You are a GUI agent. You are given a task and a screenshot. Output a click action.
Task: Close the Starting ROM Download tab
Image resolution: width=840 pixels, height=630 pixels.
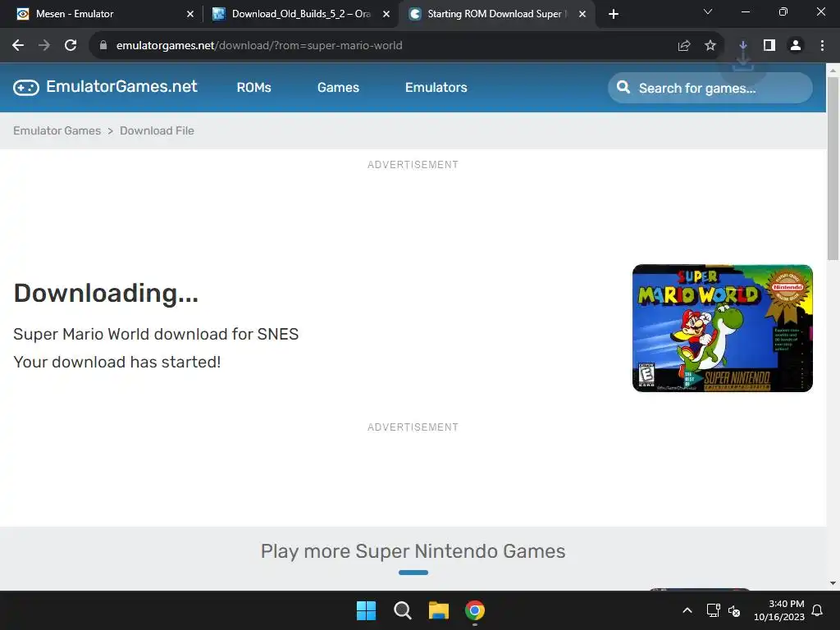click(x=582, y=14)
